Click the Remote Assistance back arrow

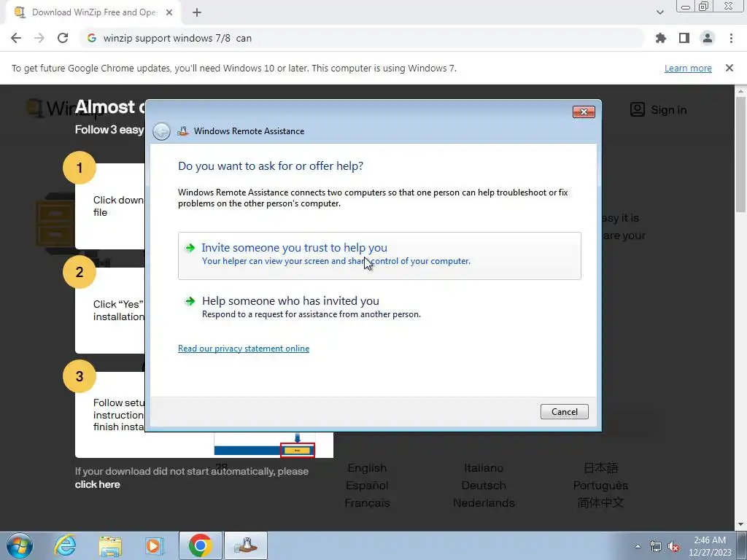pos(161,131)
